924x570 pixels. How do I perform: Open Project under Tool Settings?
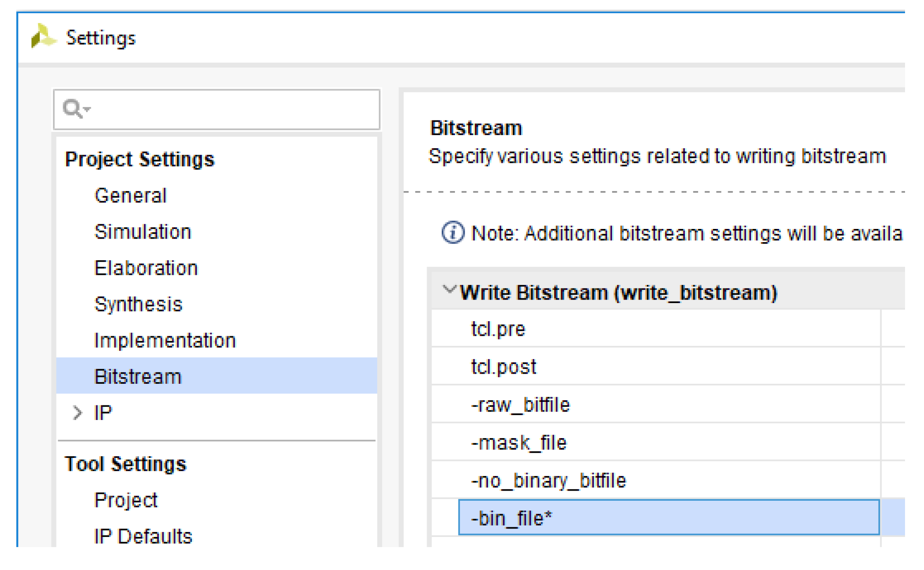click(x=126, y=500)
